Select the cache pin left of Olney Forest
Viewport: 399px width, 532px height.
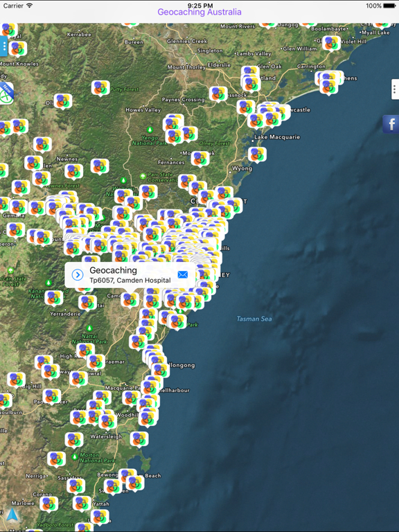pyautogui.click(x=188, y=134)
